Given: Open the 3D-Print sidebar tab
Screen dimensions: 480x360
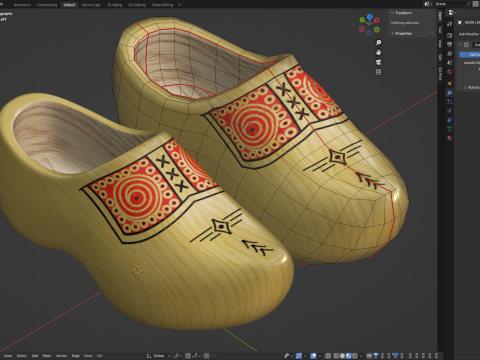Looking at the screenshot, I should point(440,73).
